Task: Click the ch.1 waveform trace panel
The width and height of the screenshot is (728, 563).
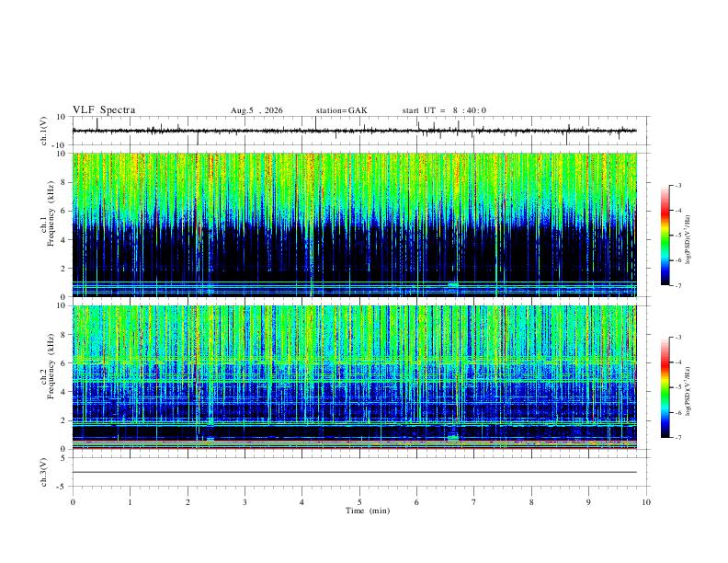Action: (355, 131)
